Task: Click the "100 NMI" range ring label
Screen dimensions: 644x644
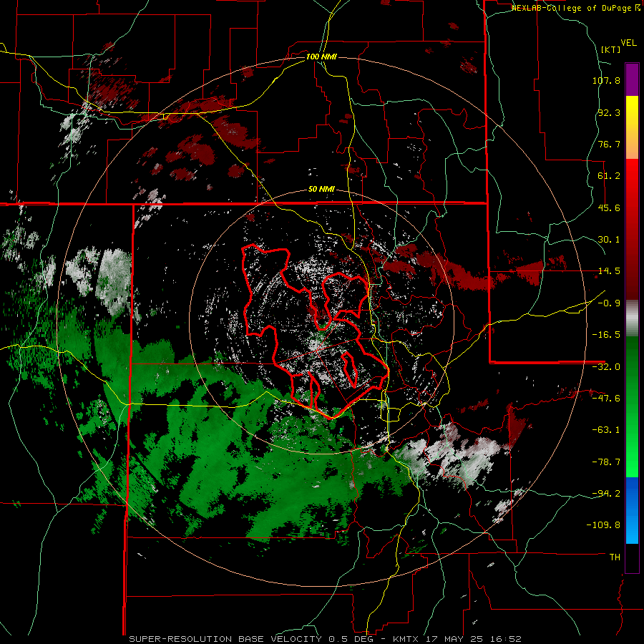Action: (x=321, y=57)
